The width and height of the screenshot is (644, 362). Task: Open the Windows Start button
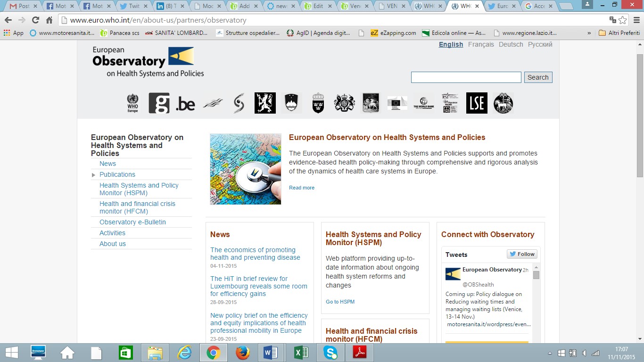tap(11, 353)
